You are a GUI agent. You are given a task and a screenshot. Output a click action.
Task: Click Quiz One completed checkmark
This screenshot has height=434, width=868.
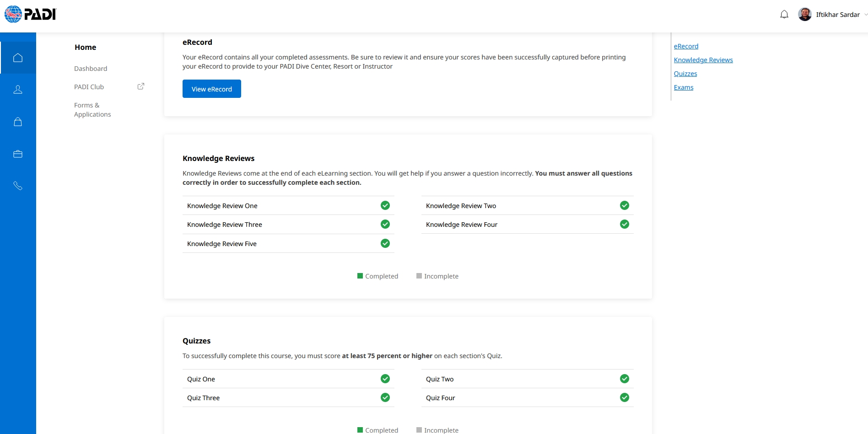pyautogui.click(x=385, y=379)
